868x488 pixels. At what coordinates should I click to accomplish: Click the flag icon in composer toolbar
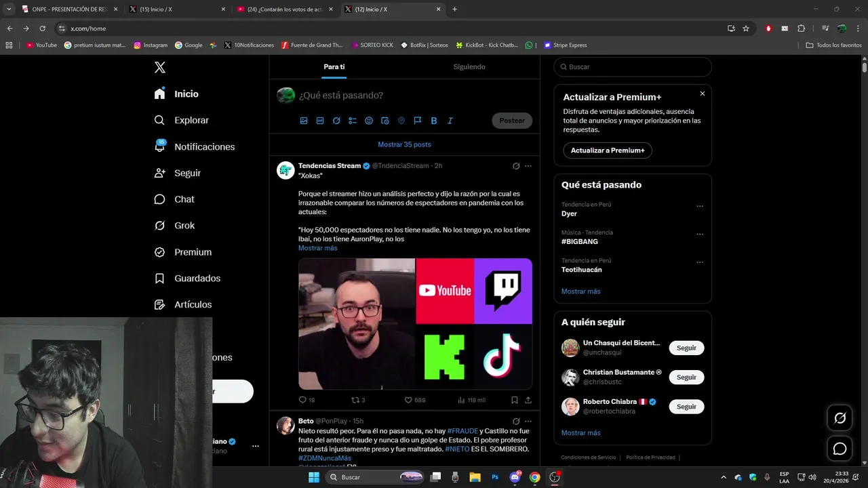(x=418, y=121)
